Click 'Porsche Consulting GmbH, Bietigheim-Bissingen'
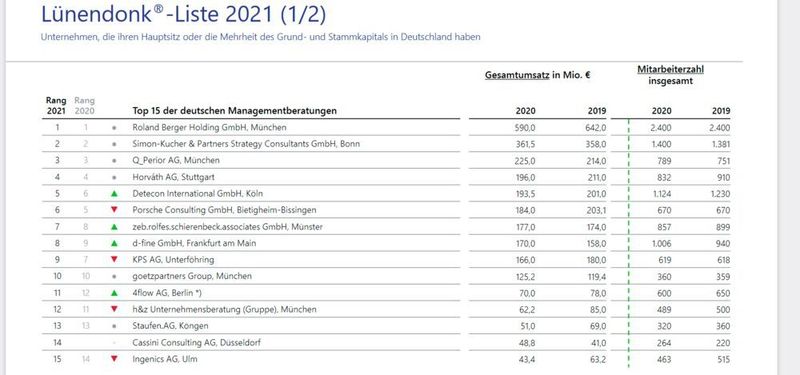 coord(224,210)
